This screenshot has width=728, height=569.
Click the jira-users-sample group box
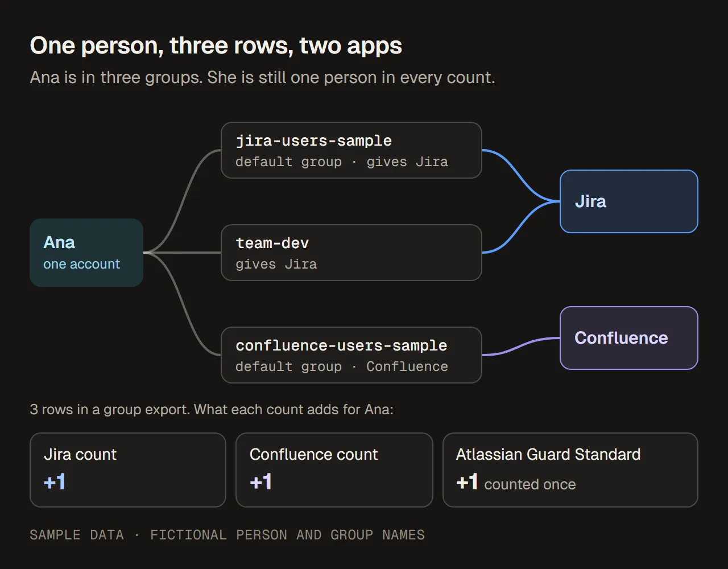[x=351, y=150]
